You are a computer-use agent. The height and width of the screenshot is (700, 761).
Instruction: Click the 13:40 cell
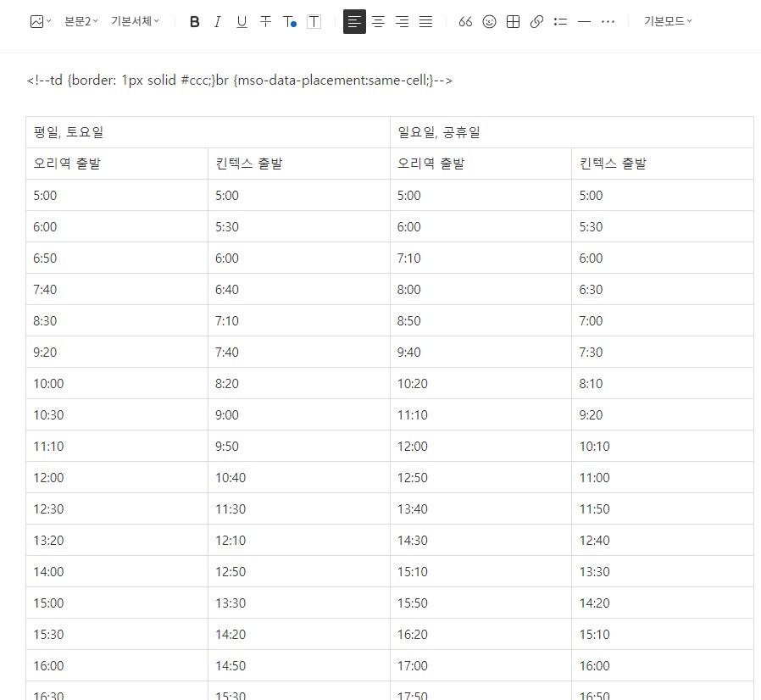point(481,508)
